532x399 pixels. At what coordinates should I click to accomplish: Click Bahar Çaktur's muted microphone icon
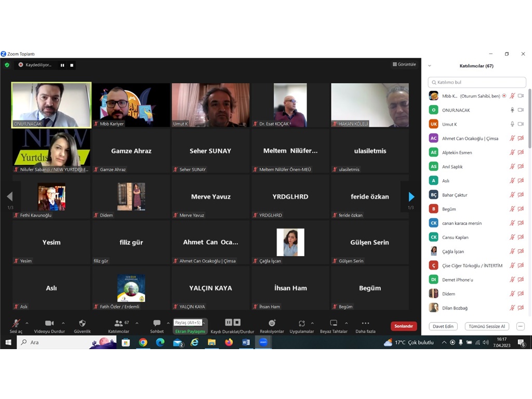(x=512, y=195)
